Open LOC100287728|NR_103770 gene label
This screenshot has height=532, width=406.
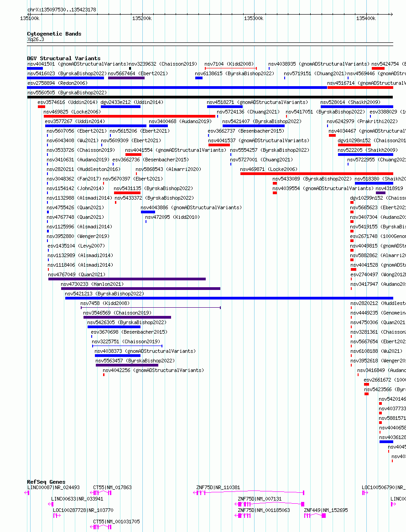pos(83,510)
